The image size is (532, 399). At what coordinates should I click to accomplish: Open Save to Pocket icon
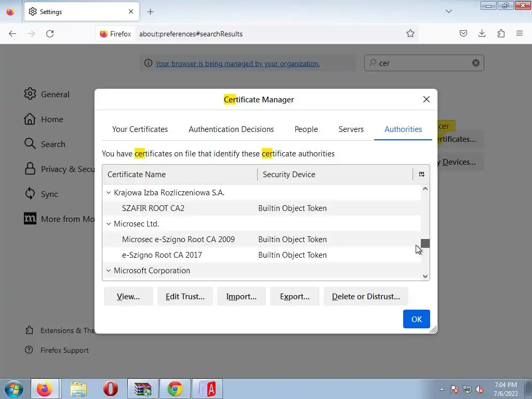click(463, 33)
